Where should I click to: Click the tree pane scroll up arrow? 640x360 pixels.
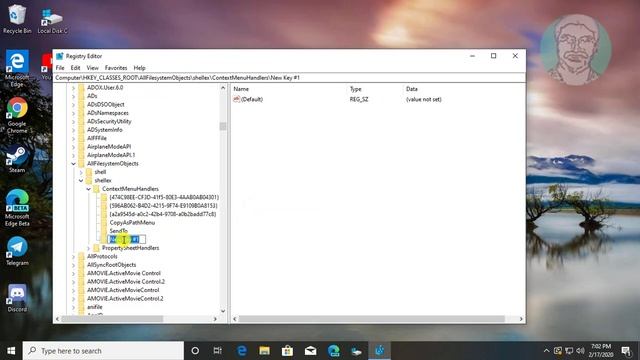[223, 88]
